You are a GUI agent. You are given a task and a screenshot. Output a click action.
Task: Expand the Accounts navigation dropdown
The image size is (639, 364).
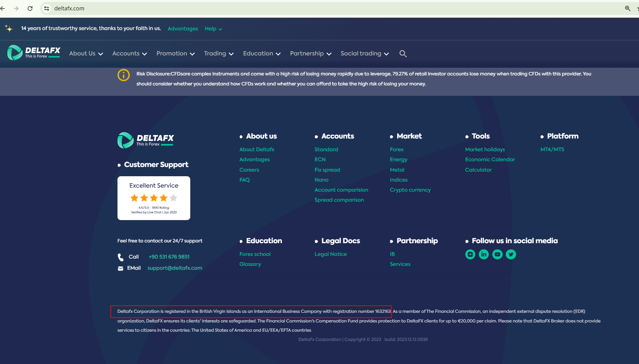tap(129, 53)
